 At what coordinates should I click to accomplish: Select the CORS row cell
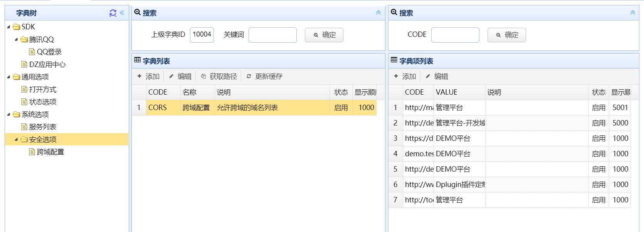(x=163, y=108)
